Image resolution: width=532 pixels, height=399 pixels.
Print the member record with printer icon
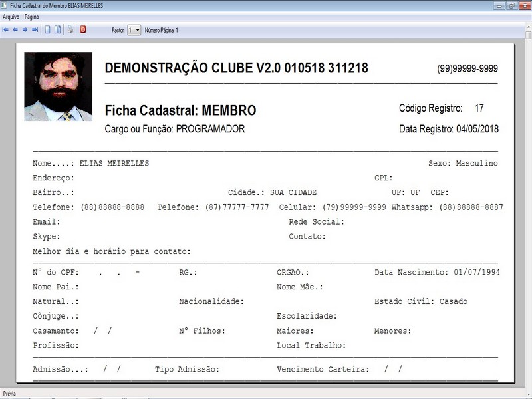[x=70, y=30]
